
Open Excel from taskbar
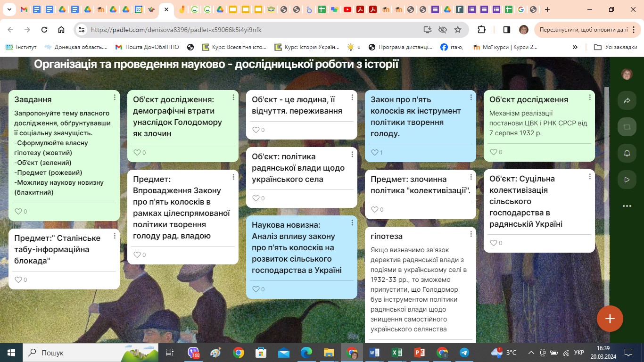pyautogui.click(x=397, y=353)
